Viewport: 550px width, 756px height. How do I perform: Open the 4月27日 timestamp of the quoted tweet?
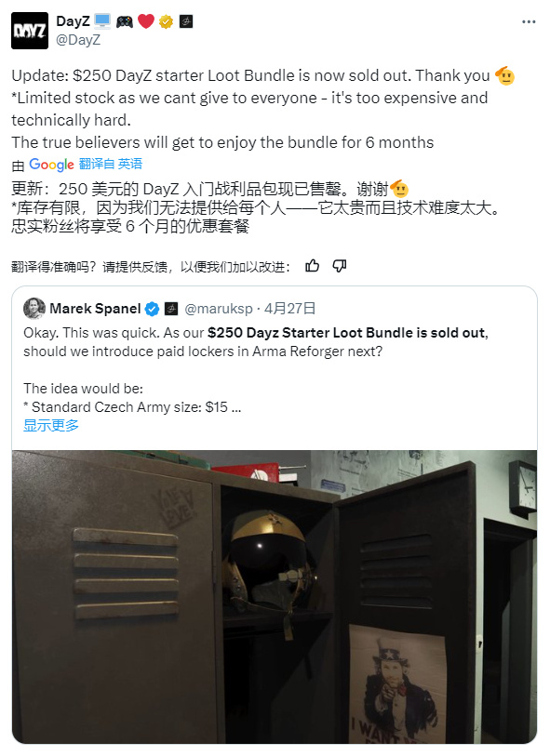pos(290,309)
